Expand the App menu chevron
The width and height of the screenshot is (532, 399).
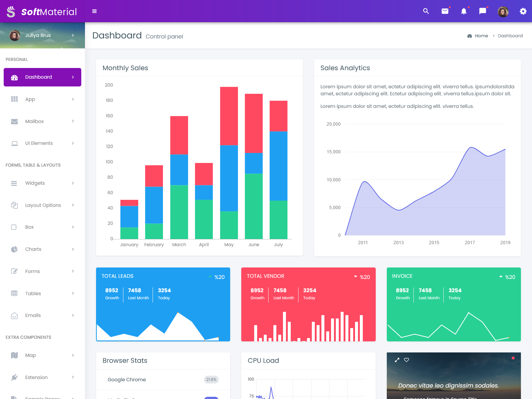[x=73, y=99]
